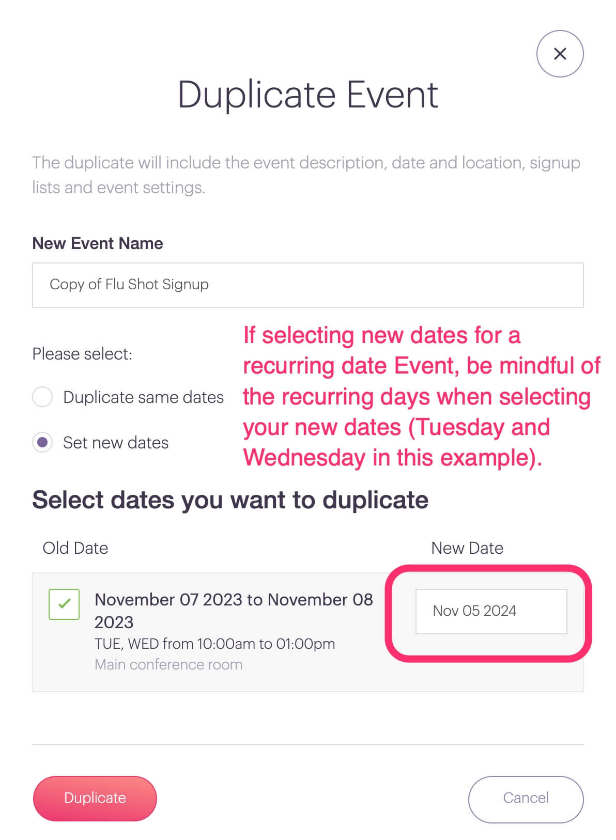Click the "Old Date" column header

pyautogui.click(x=75, y=548)
